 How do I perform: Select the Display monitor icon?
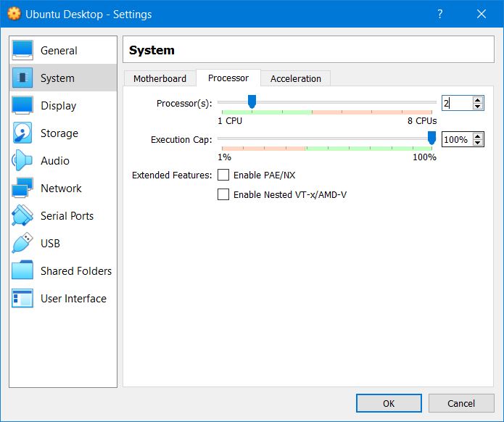tap(22, 106)
